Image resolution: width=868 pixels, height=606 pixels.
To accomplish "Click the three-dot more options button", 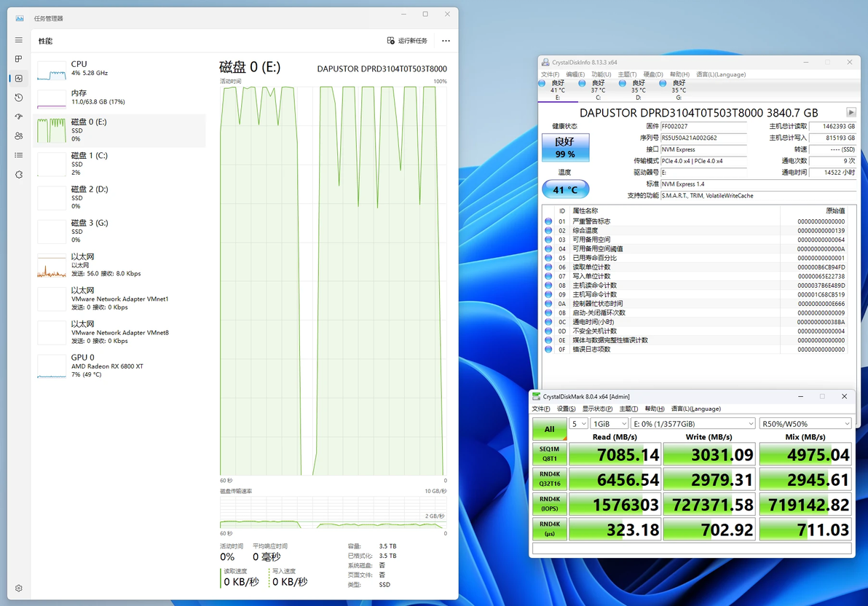I will tap(446, 41).
